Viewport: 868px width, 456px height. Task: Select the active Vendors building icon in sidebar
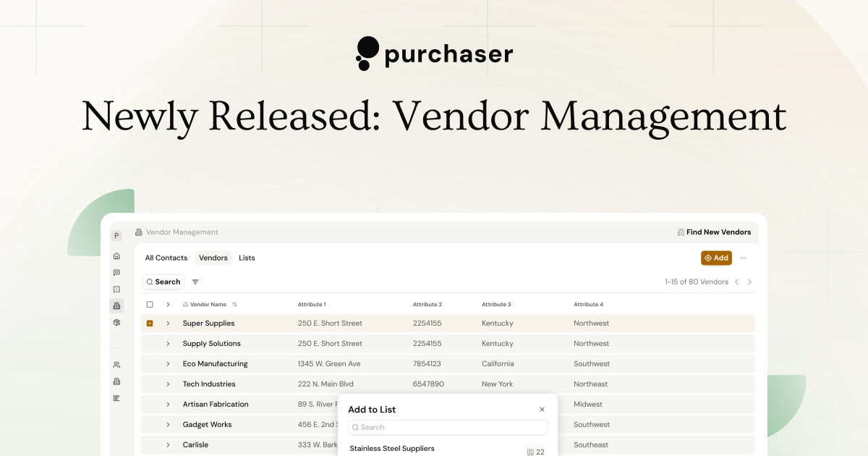[x=116, y=305]
